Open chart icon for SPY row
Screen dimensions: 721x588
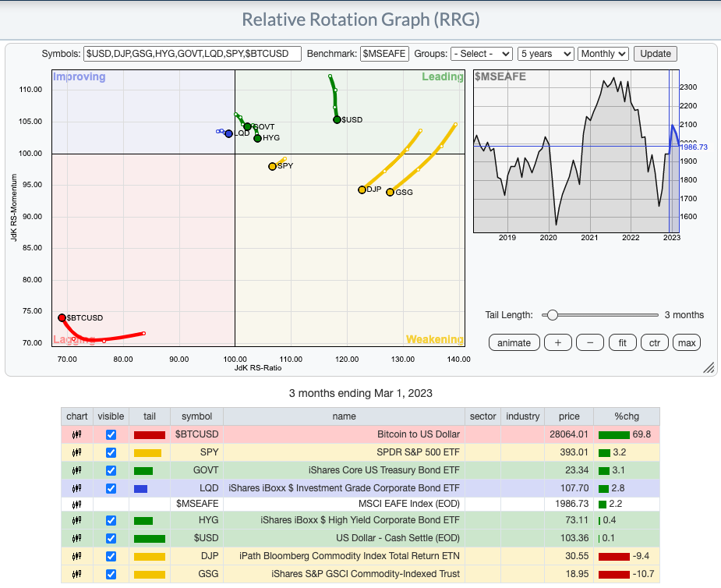(x=77, y=452)
